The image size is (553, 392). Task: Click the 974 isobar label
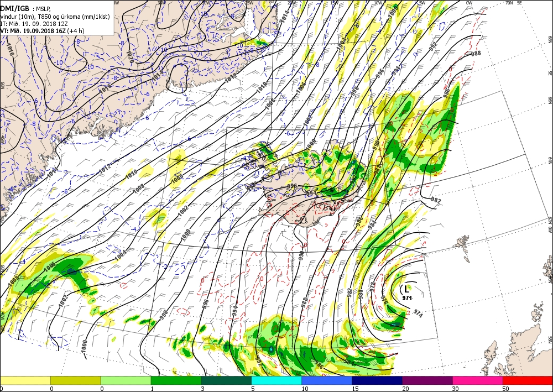[x=418, y=313]
